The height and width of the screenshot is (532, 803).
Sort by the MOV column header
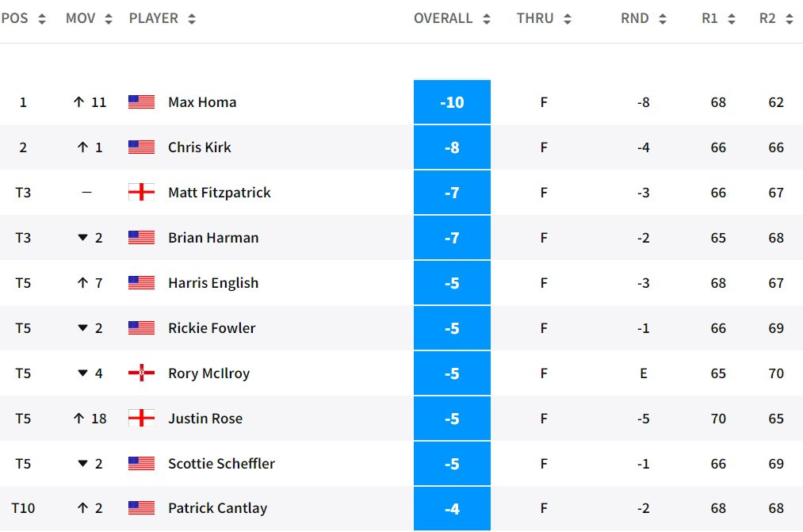(87, 18)
